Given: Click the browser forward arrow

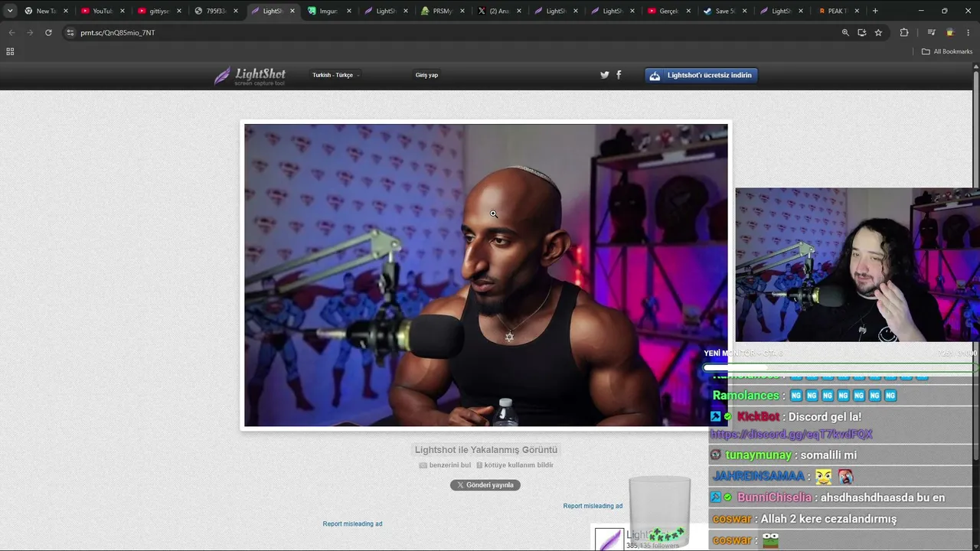Looking at the screenshot, I should (x=30, y=33).
